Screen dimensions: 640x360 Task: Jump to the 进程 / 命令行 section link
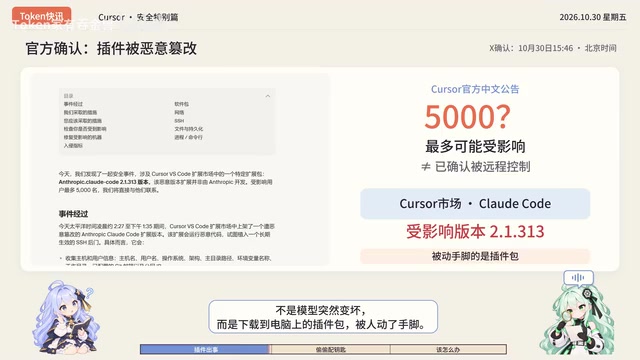tap(189, 137)
